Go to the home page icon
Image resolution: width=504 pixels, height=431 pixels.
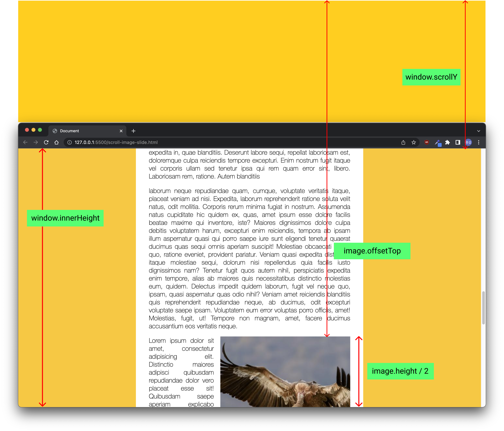pos(57,142)
